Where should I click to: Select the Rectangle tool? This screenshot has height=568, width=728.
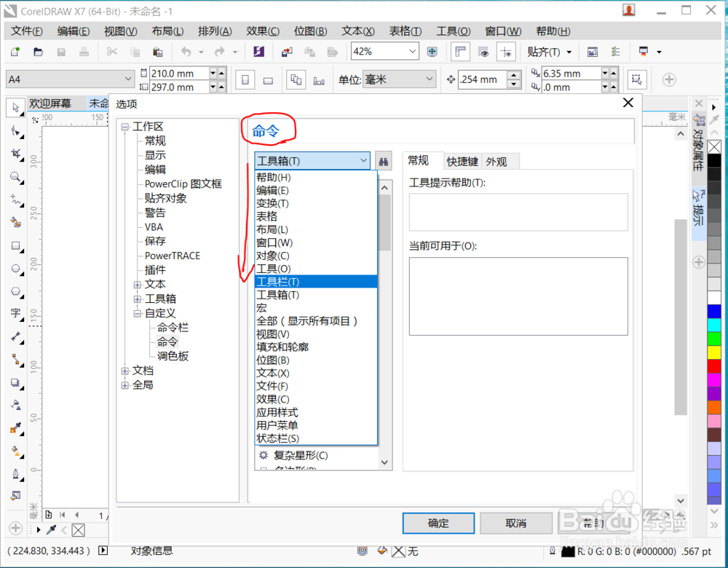point(16,245)
